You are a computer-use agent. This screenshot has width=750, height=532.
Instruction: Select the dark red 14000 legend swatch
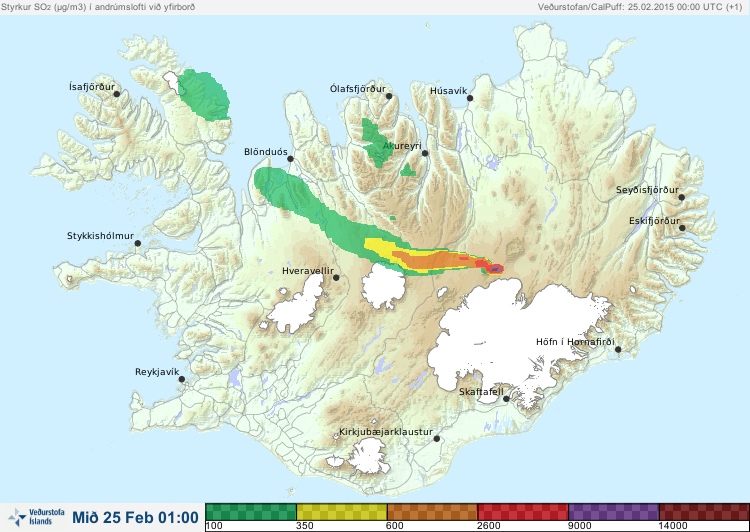pos(704,512)
